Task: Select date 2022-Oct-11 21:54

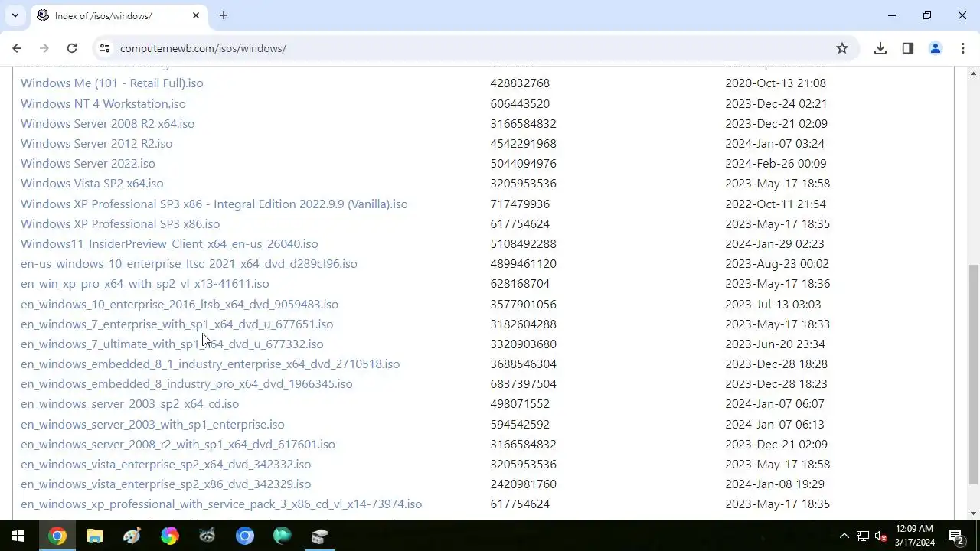Action: (x=776, y=204)
